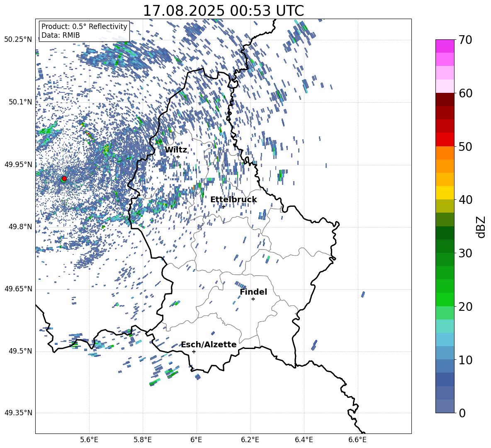The image size is (491, 448).
Task: Click the colorbar tick label '70'
Action: [x=466, y=40]
